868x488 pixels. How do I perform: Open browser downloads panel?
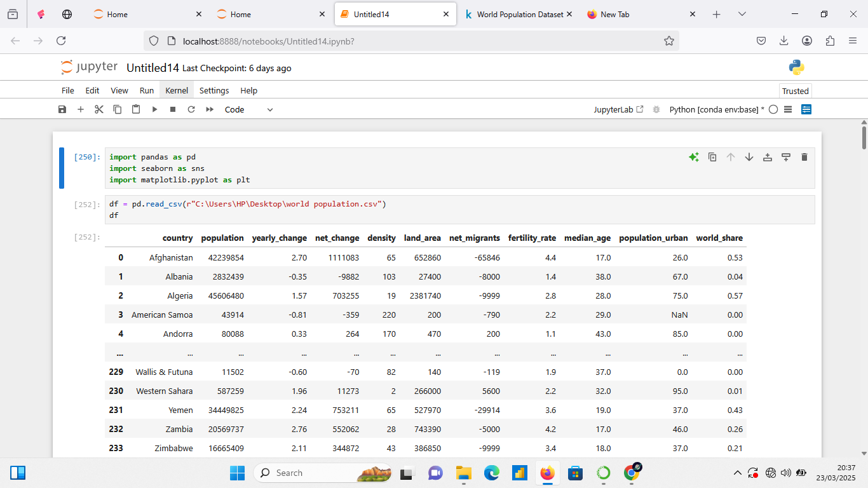tap(783, 41)
